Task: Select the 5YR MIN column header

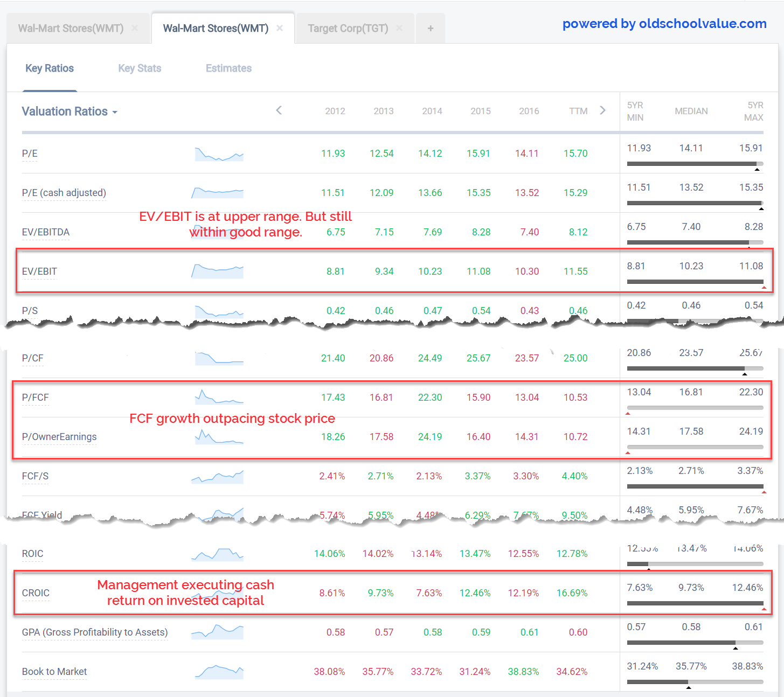Action: click(635, 111)
